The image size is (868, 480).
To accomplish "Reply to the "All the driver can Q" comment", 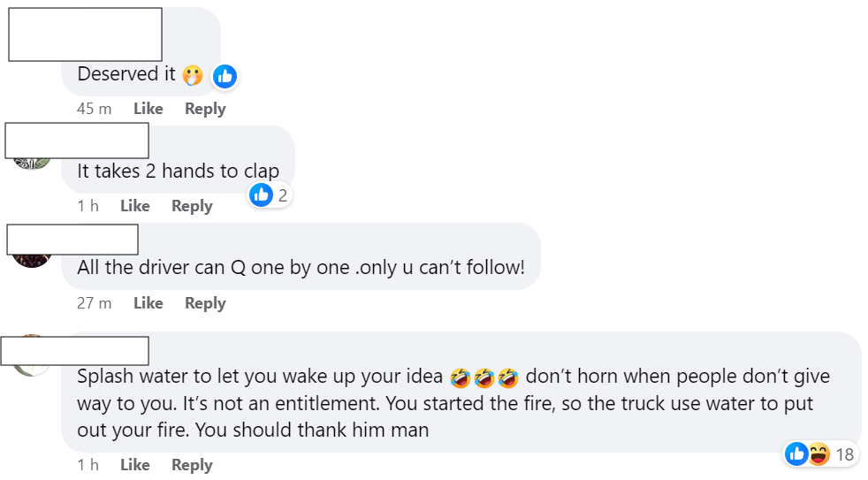I will tap(205, 303).
